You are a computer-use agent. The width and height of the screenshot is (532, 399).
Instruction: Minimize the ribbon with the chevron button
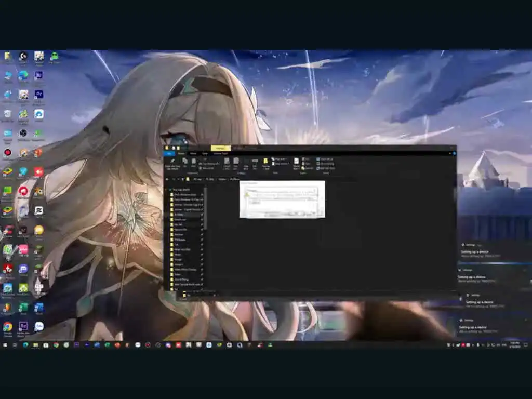click(x=450, y=154)
